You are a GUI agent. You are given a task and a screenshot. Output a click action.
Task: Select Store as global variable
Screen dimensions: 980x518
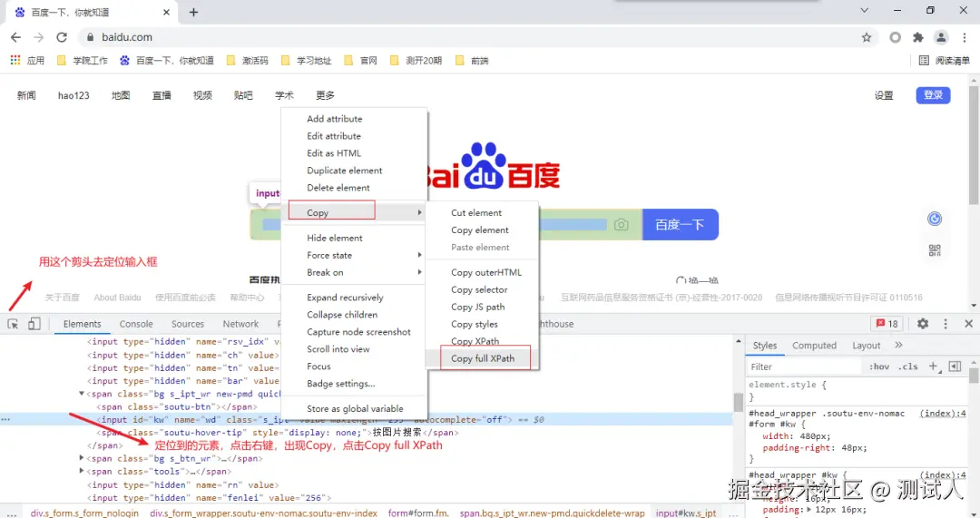point(355,408)
